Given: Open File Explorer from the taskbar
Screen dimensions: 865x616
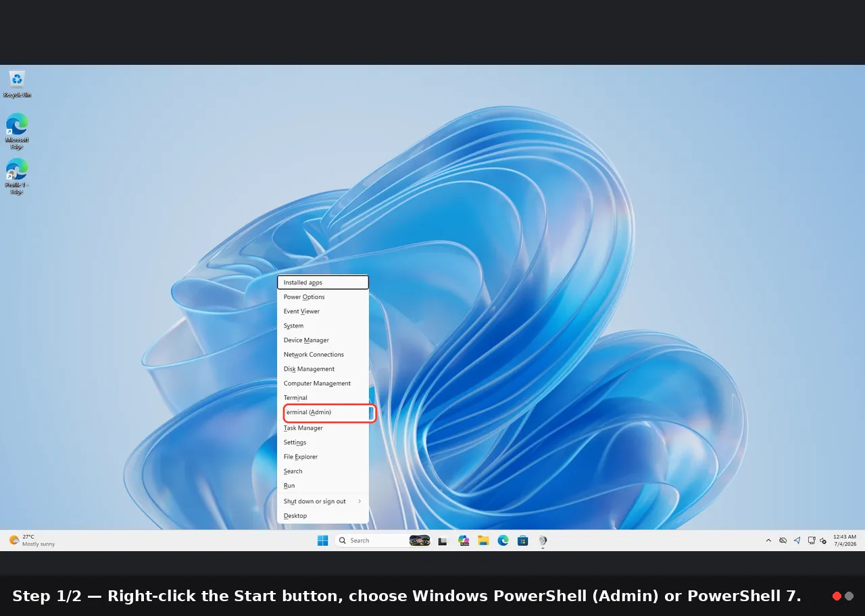Looking at the screenshot, I should (x=483, y=540).
